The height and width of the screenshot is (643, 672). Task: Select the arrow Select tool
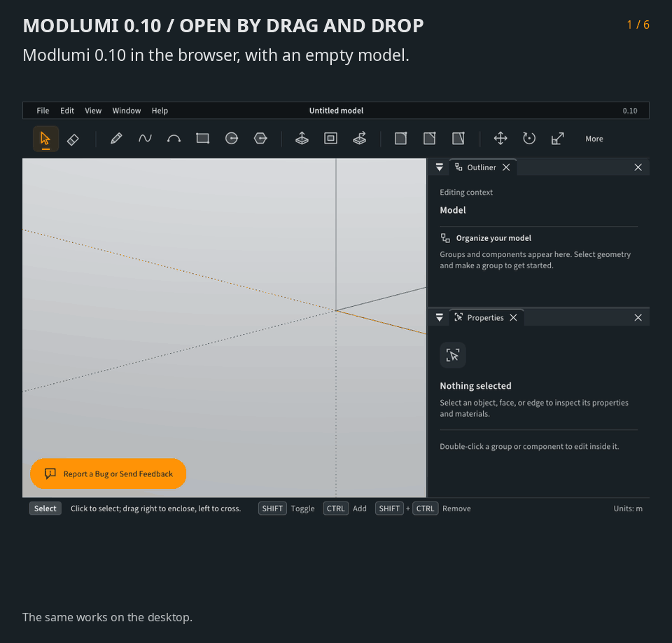pyautogui.click(x=45, y=139)
